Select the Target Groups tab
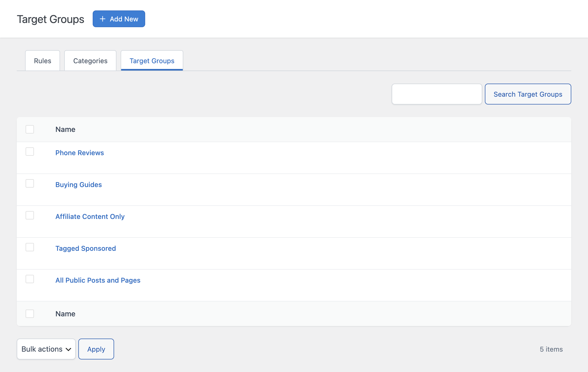The image size is (588, 372). (152, 61)
